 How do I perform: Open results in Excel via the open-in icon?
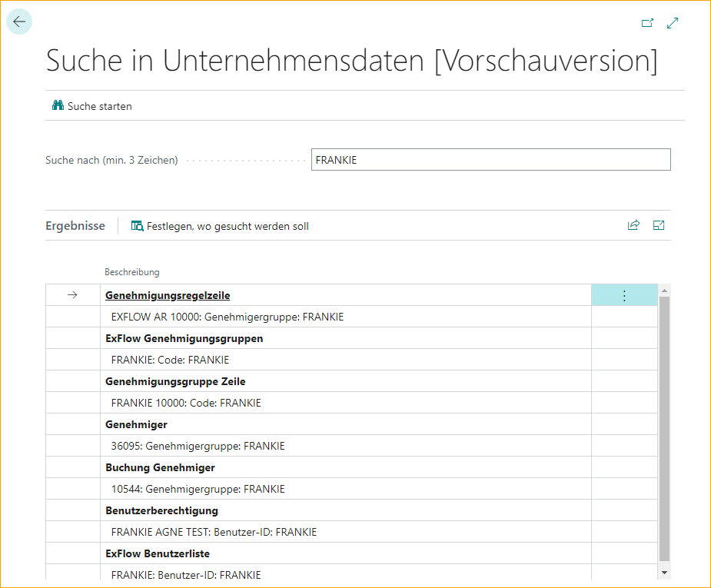pos(658,224)
